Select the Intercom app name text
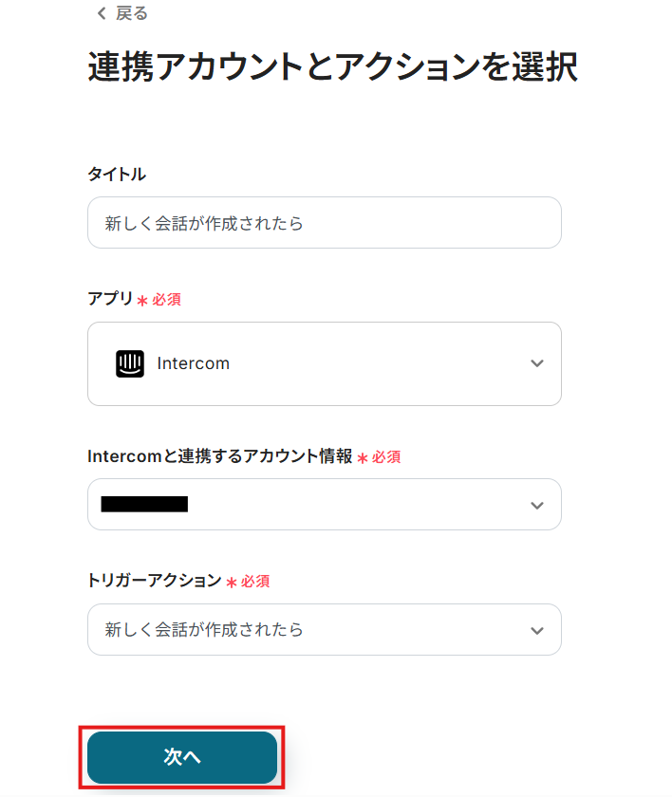The height and width of the screenshot is (797, 672). [194, 363]
